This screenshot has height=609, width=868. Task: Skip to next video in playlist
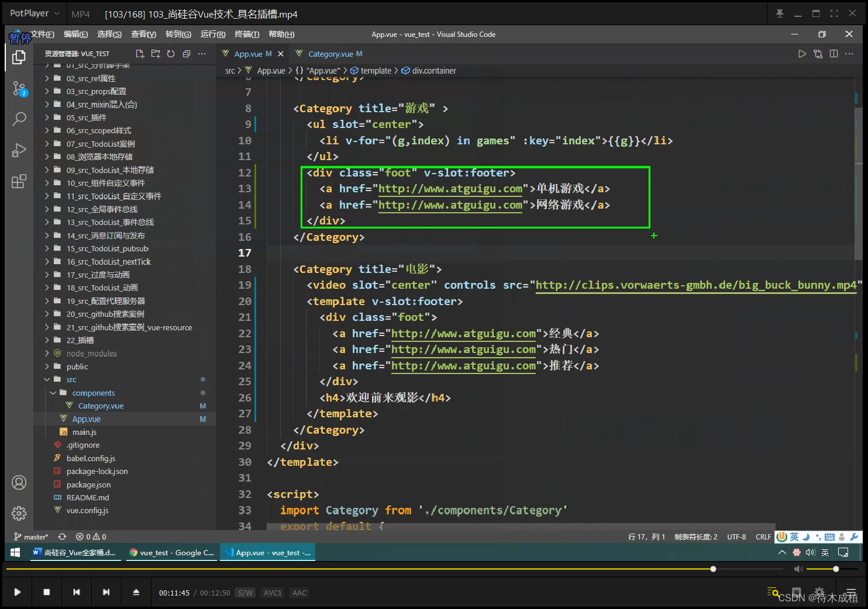[106, 592]
